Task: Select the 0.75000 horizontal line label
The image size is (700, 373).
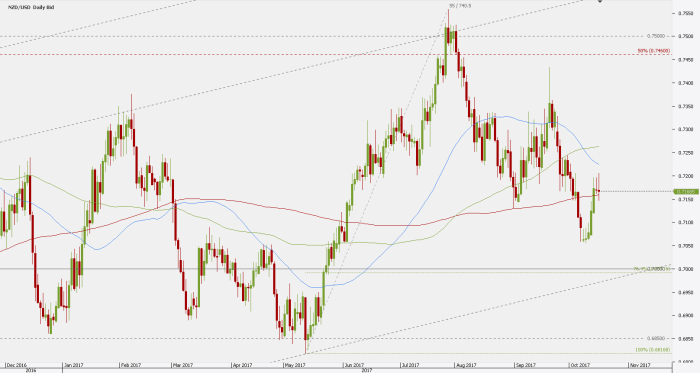Action: 655,36
